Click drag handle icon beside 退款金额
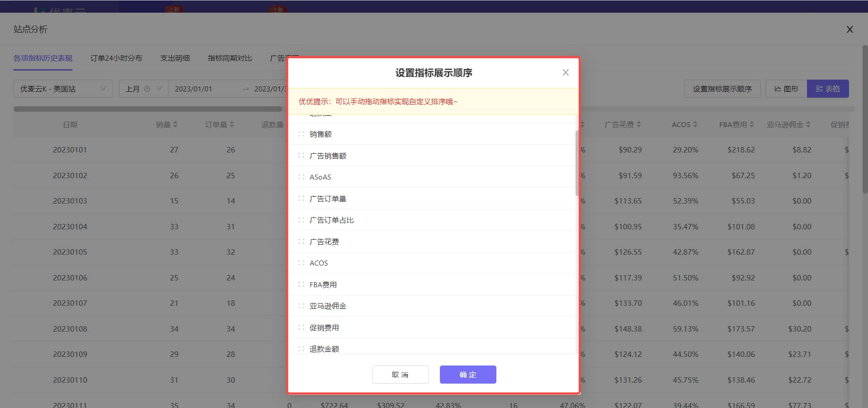 [x=301, y=349]
